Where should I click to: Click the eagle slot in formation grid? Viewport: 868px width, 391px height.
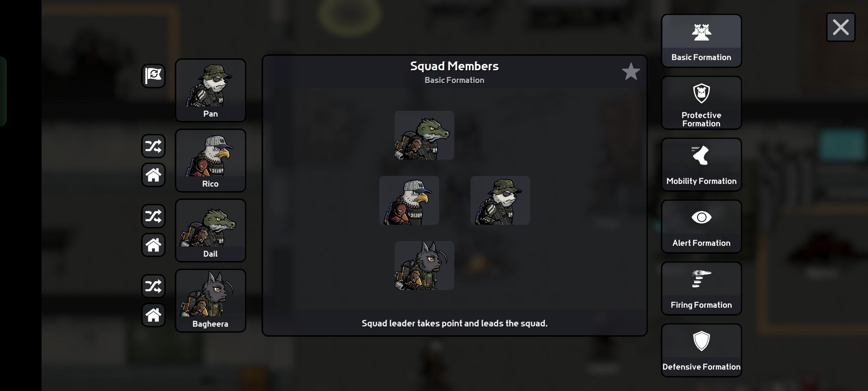click(409, 201)
